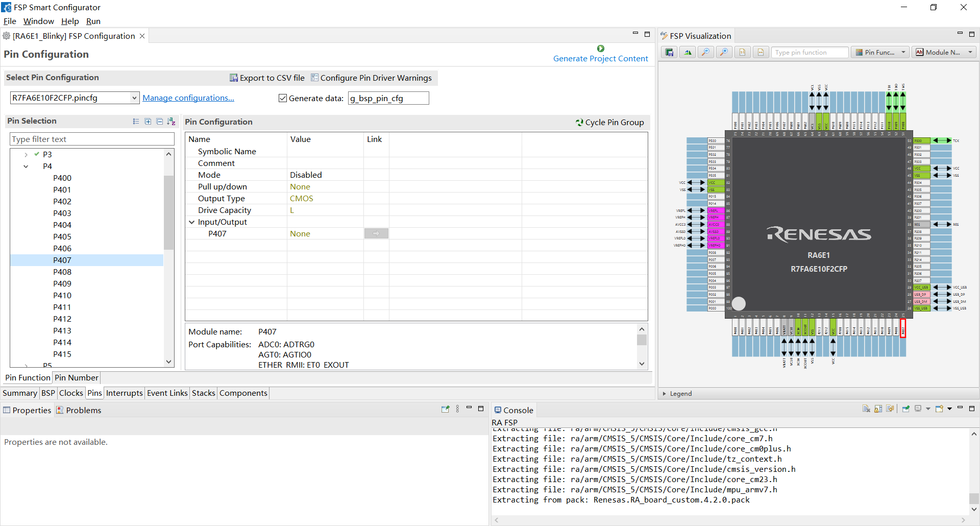980x526 pixels.
Task: Click the Properties pin-to-selection icon
Action: [x=445, y=409]
